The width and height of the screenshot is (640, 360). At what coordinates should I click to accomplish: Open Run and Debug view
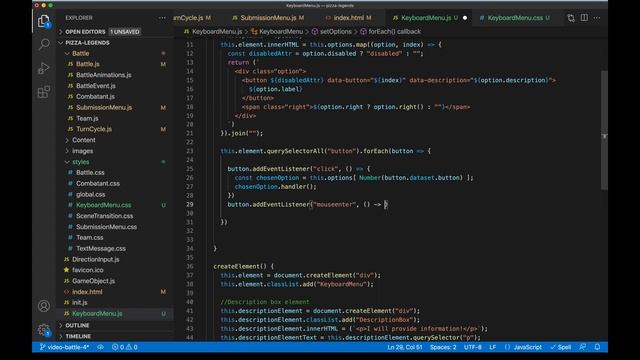tap(44, 68)
